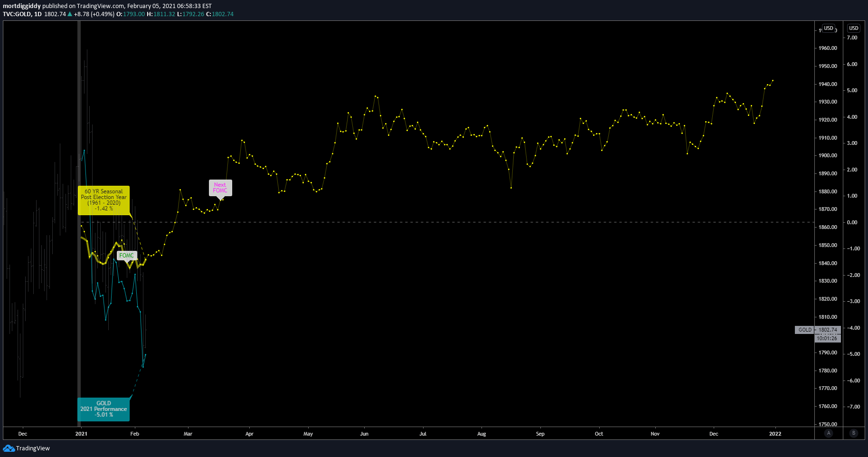Click the '2021' label on the time axis
Image resolution: width=868 pixels, height=457 pixels.
(x=81, y=434)
